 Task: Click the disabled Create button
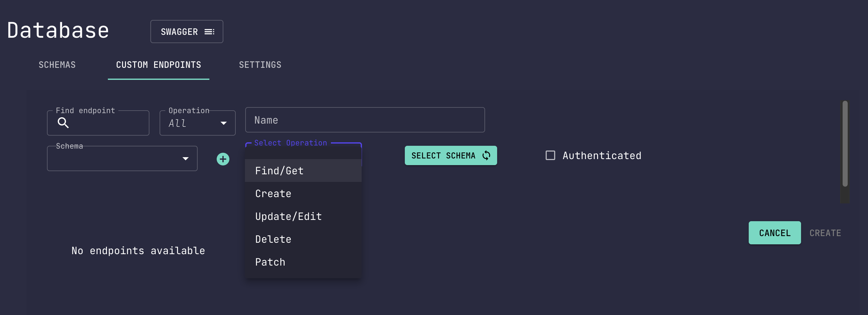pos(825,233)
